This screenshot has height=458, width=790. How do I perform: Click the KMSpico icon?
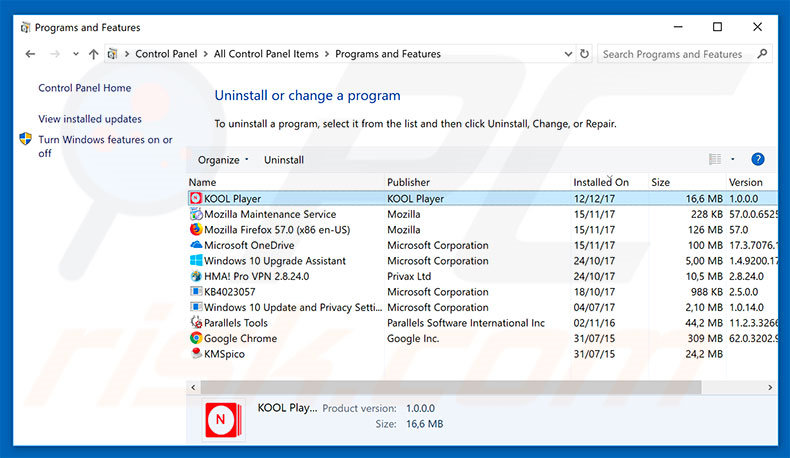[195, 354]
